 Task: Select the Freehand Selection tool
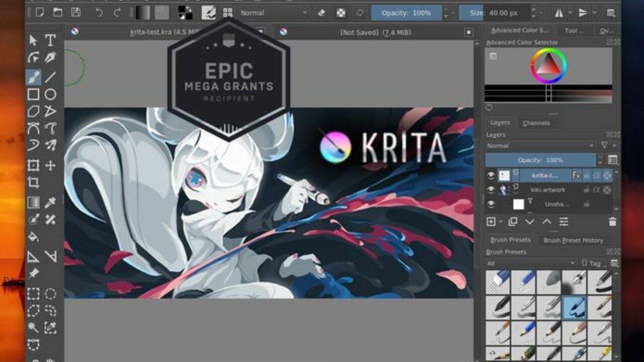point(50,311)
